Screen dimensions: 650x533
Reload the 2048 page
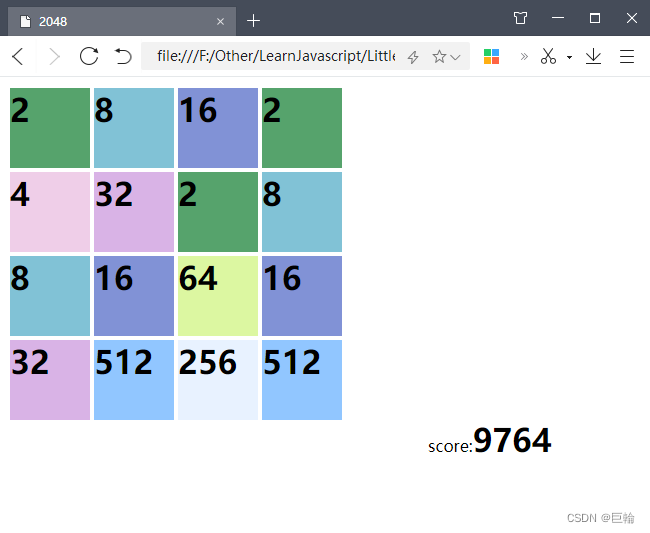[x=89, y=56]
